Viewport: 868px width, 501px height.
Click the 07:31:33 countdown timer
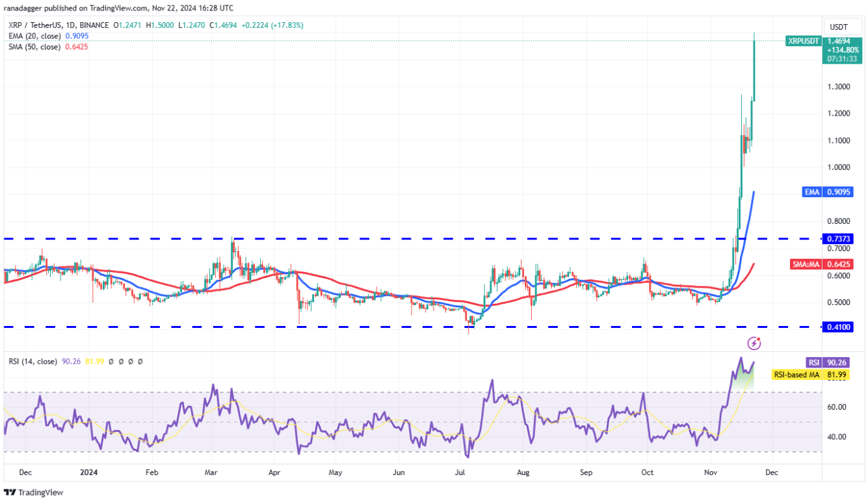[x=843, y=59]
